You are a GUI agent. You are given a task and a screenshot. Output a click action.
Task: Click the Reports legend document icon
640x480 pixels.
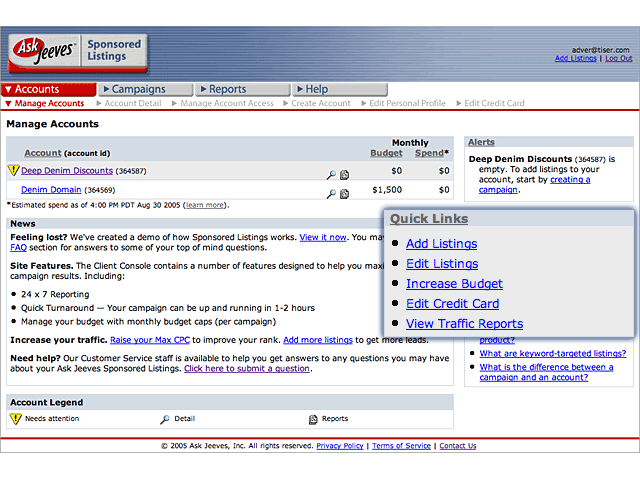tap(313, 419)
